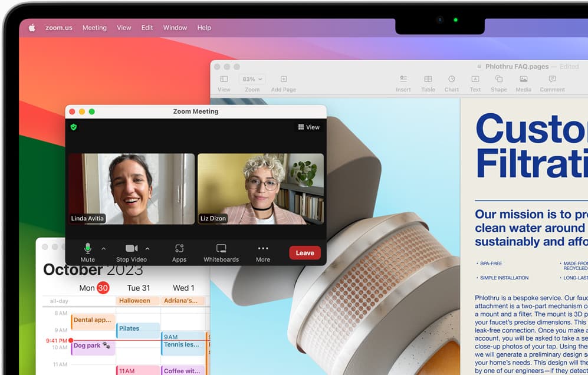Open the More options in Zoom

click(263, 252)
